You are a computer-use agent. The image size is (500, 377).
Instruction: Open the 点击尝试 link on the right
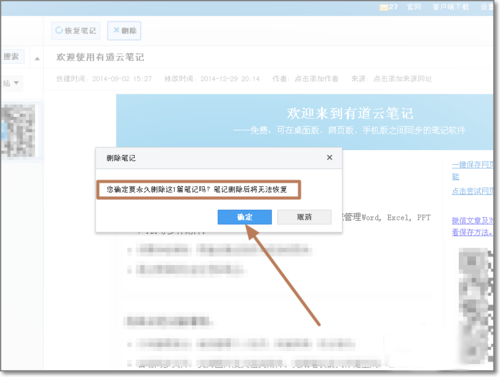coord(472,191)
